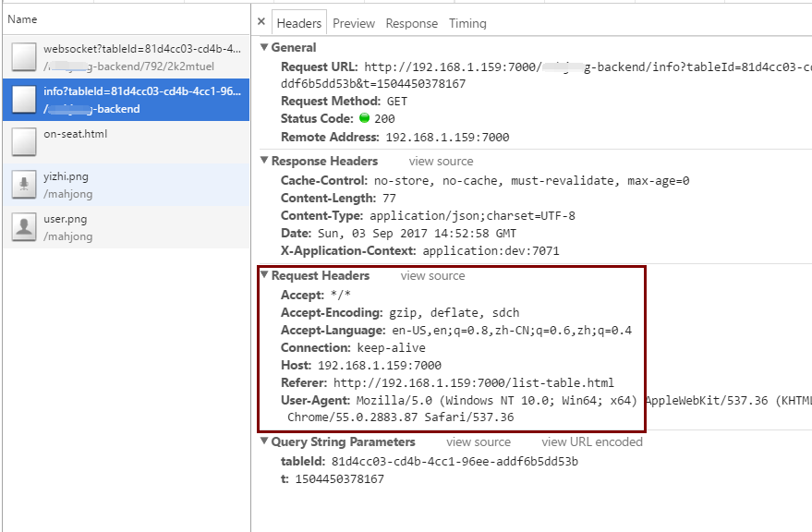Screen dimensions: 812x532
Task: Click view source for Query String Parameters
Action: click(479, 441)
